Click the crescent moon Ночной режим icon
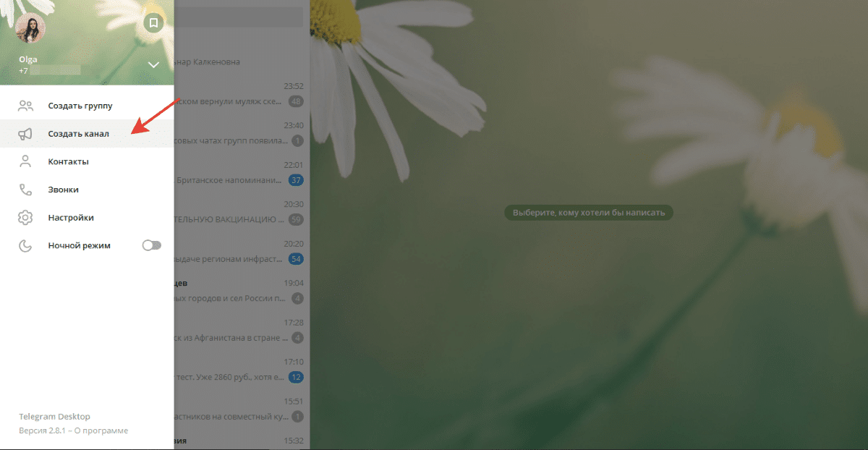868x450 pixels. [x=25, y=245]
